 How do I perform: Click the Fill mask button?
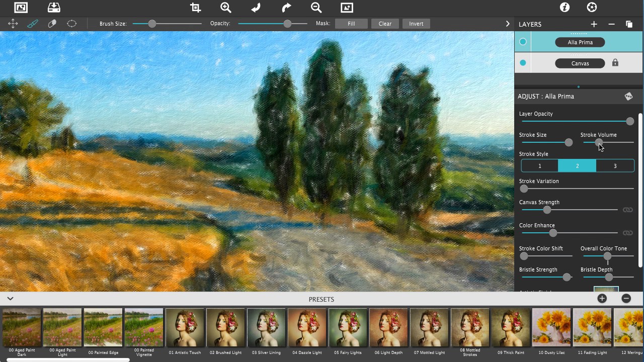pos(351,24)
